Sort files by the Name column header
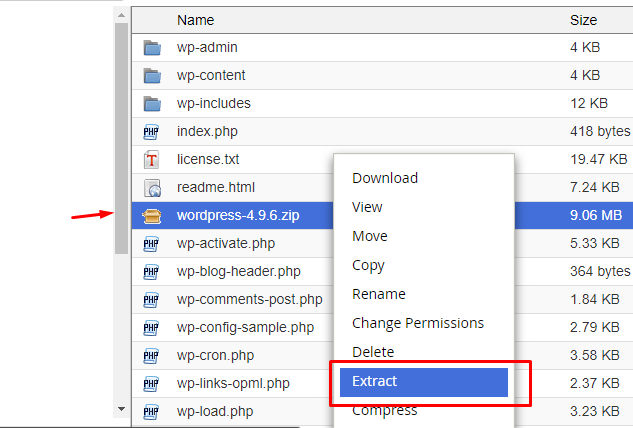The height and width of the screenshot is (428, 633). [195, 20]
